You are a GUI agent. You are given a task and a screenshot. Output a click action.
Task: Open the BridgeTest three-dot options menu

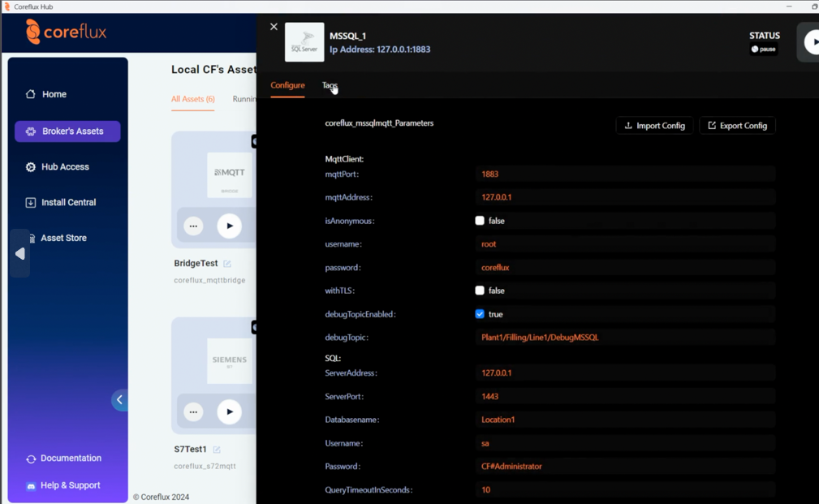tap(193, 226)
